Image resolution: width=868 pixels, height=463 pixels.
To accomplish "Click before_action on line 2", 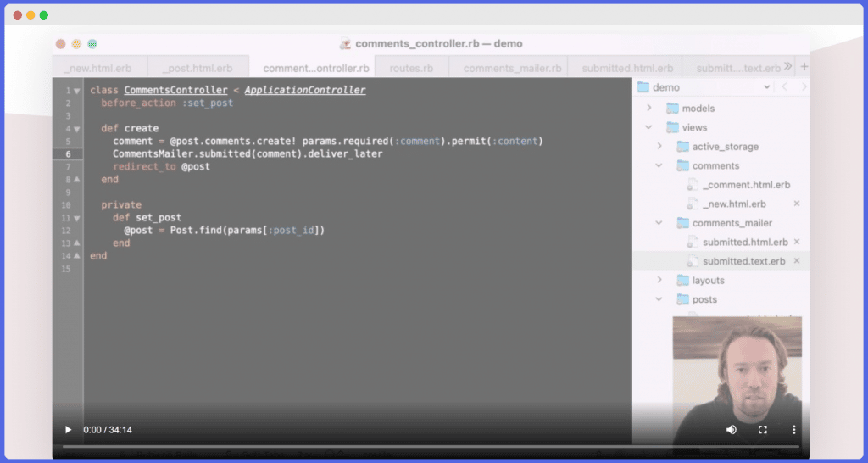I will 138,103.
